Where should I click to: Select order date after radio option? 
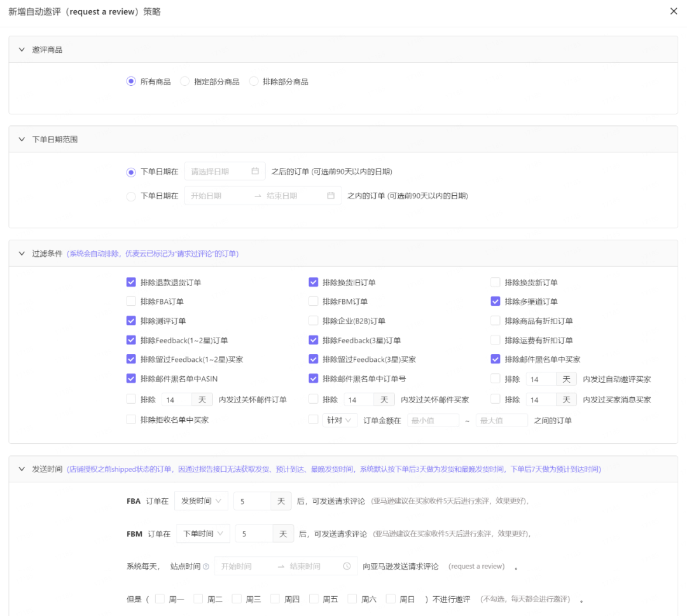(x=131, y=172)
